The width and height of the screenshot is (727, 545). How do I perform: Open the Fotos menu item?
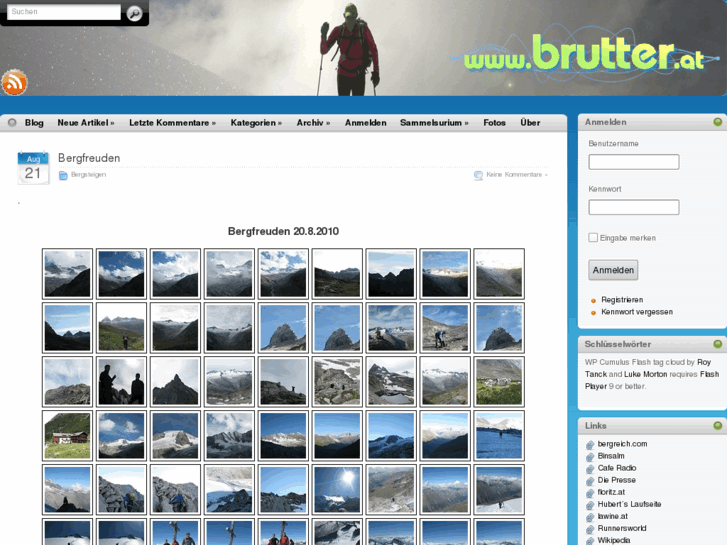click(x=494, y=122)
